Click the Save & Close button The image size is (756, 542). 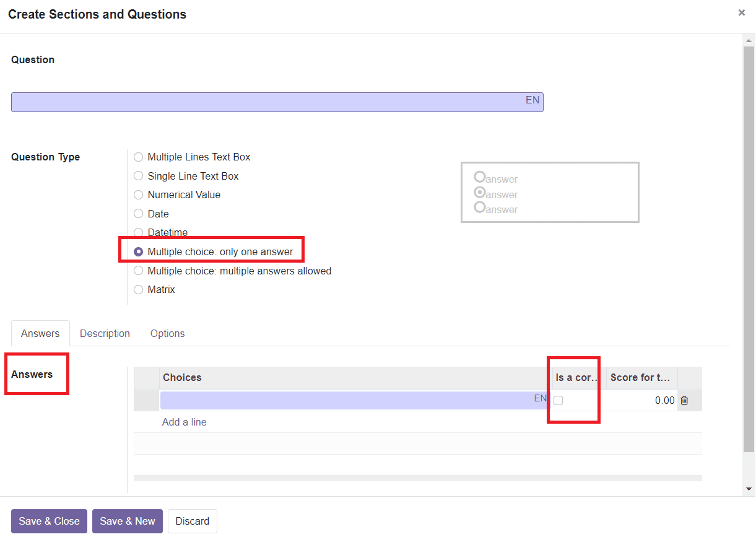pos(49,521)
